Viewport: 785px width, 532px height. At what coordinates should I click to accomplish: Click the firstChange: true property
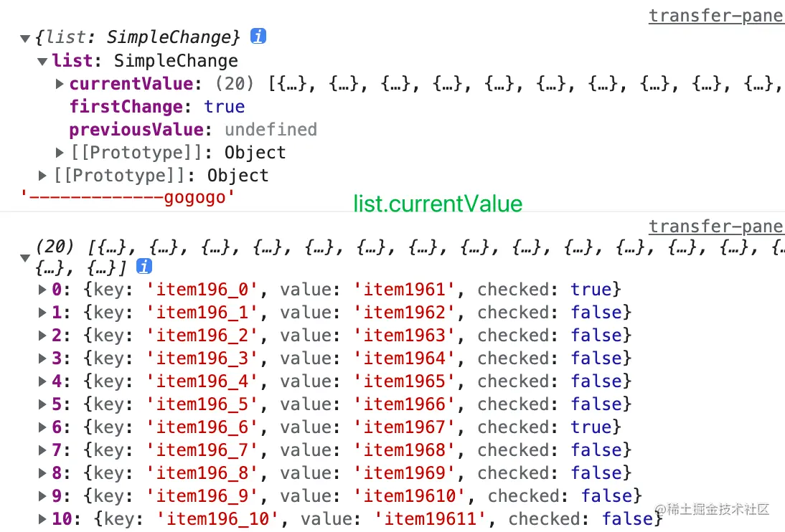[x=156, y=107]
